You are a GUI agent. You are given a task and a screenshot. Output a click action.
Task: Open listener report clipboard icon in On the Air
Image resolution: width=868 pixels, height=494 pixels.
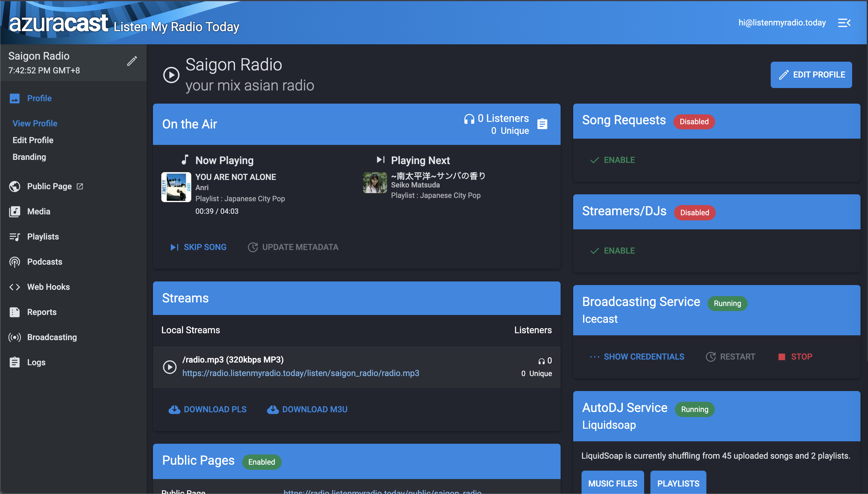pyautogui.click(x=542, y=124)
